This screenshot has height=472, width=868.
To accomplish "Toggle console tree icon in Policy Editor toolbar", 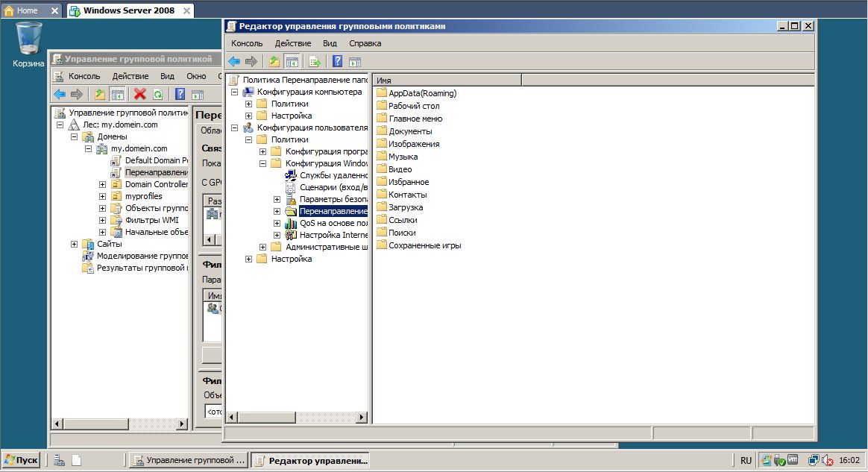I will [x=292, y=61].
